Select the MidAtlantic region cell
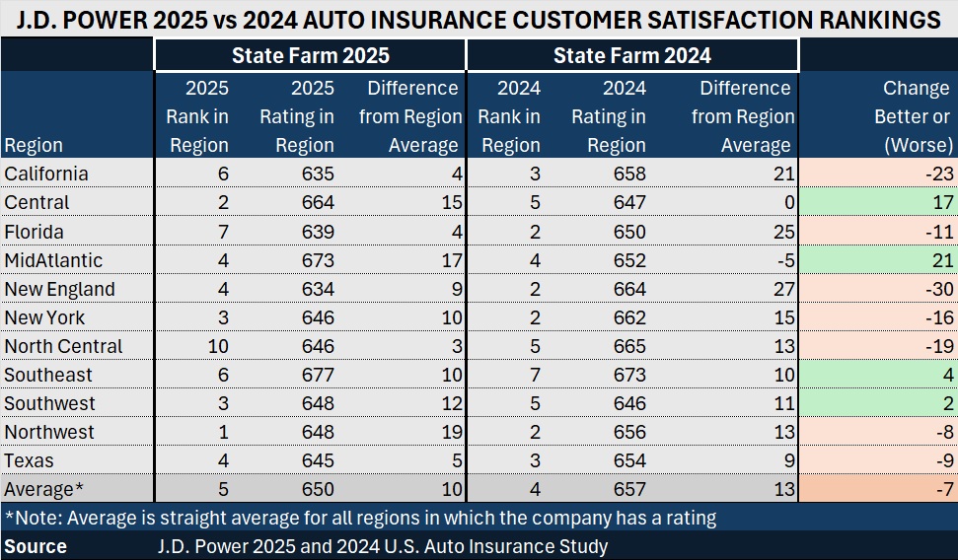The image size is (958, 560). 53,260
